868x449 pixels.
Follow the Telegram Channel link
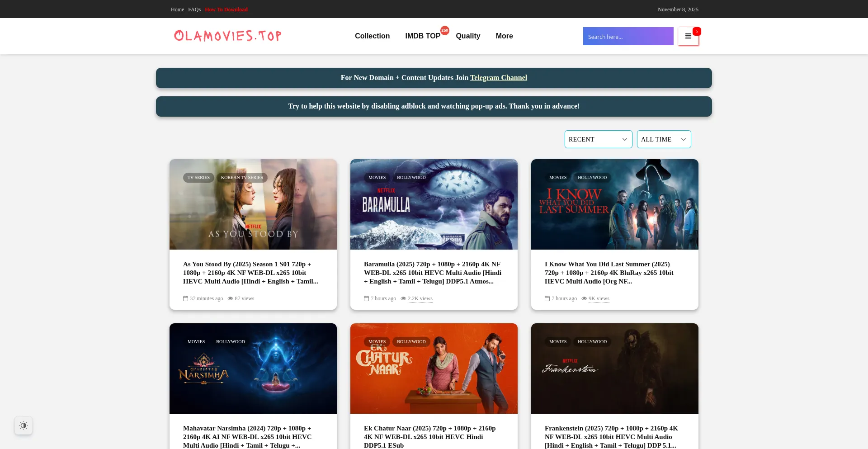[498, 78]
